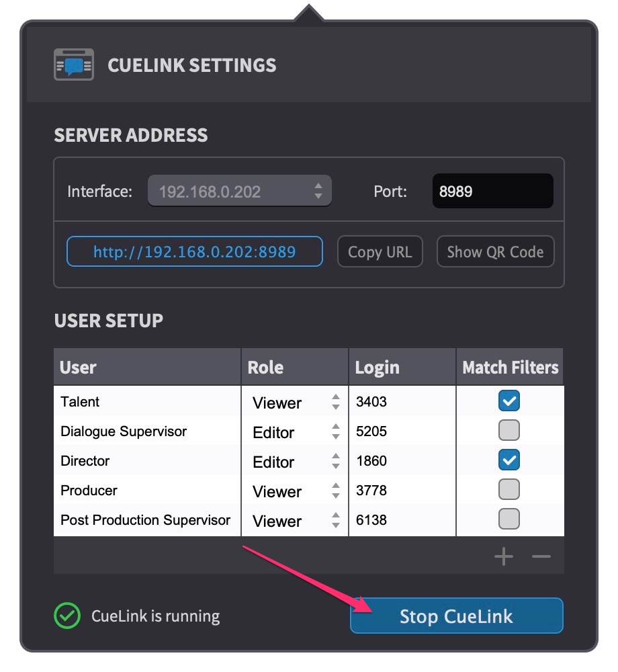This screenshot has height=672, width=618.
Task: Click the CueLink is running status text
Action: tap(155, 616)
